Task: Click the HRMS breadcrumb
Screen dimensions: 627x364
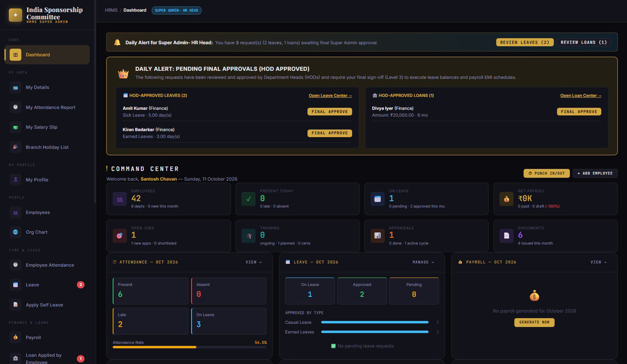Action: [111, 10]
